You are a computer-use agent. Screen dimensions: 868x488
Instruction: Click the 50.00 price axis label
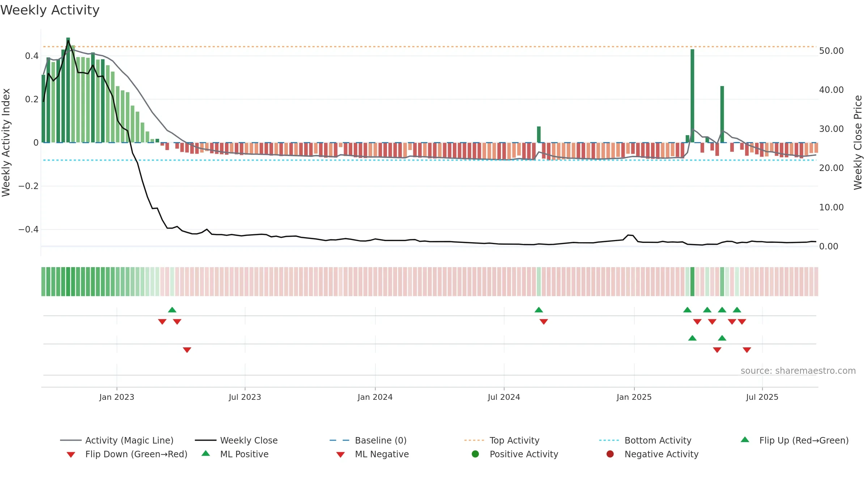831,51
